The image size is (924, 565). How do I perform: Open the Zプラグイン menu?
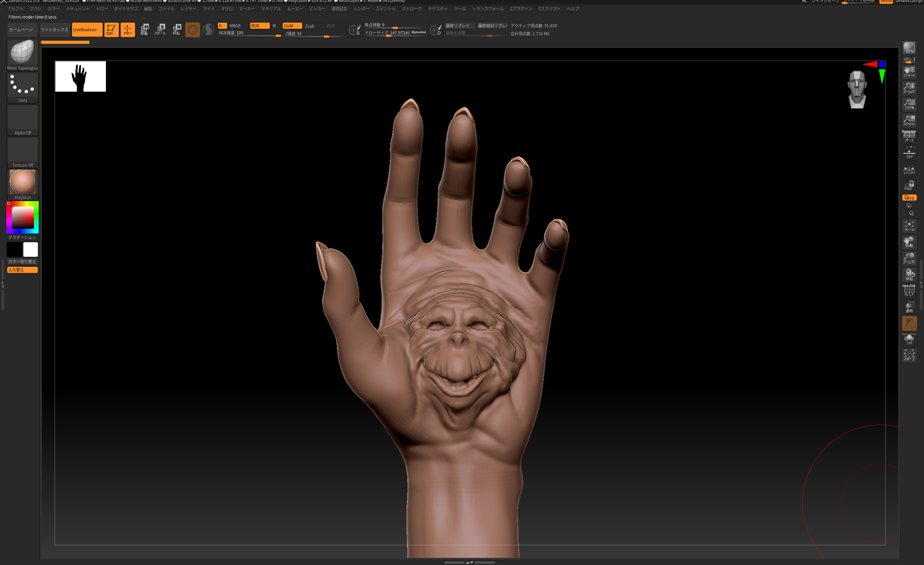pos(521,9)
